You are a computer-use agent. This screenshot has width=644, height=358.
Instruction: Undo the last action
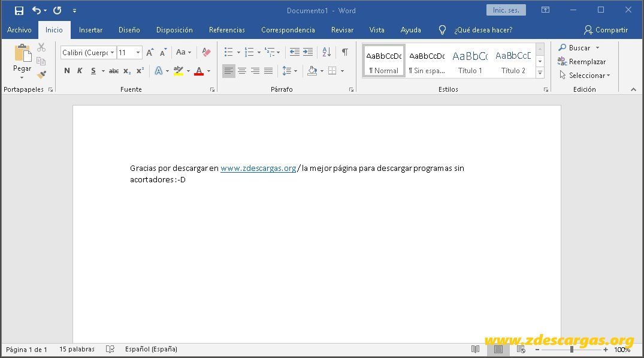point(37,10)
